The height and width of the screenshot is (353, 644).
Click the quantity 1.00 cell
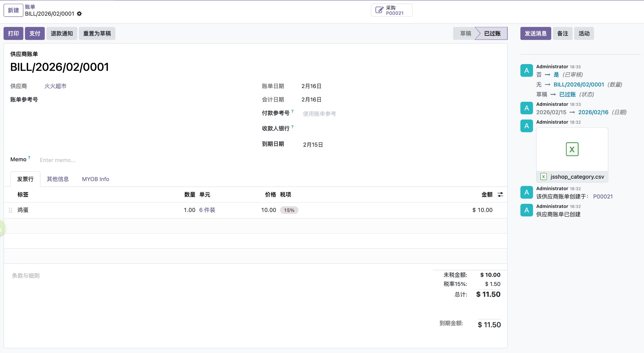(189, 210)
